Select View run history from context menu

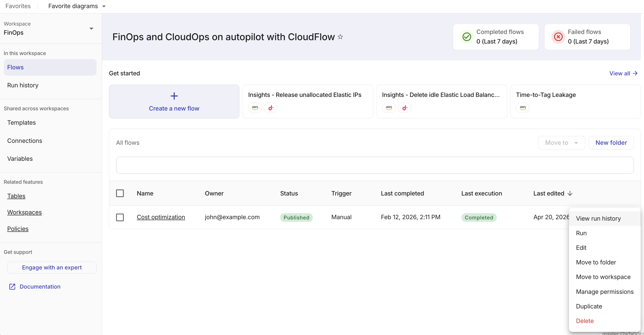click(x=604, y=218)
